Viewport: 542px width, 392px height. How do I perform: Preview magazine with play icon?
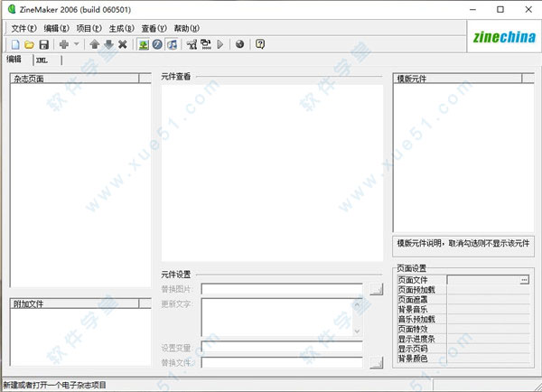220,44
